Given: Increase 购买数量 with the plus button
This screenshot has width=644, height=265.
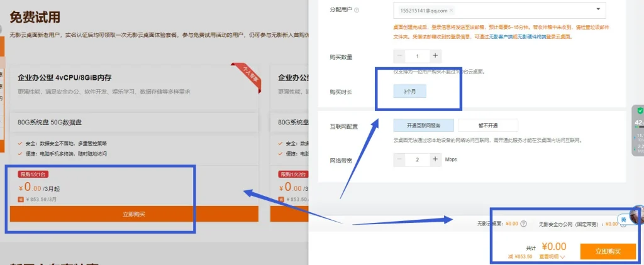Looking at the screenshot, I should point(435,56).
